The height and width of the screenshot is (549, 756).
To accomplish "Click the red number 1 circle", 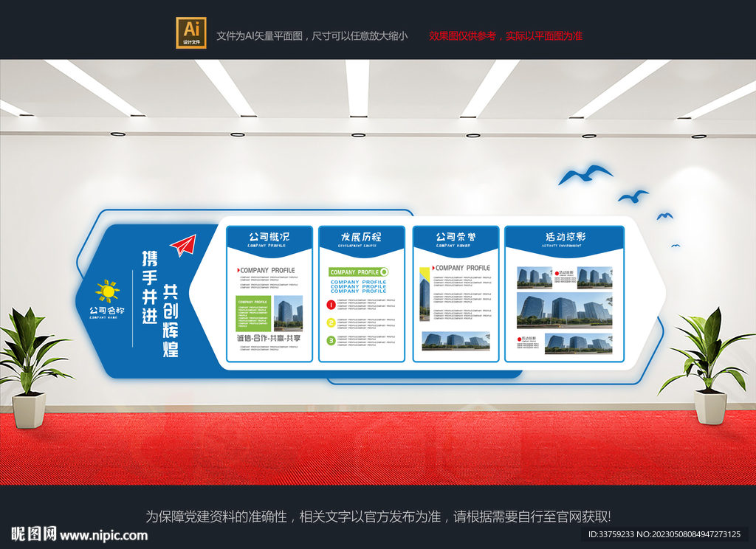I will click(331, 305).
